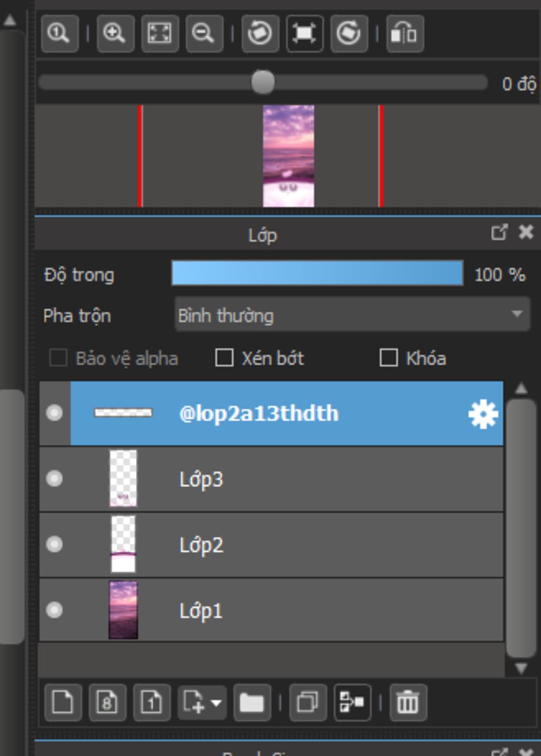The width and height of the screenshot is (541, 756).
Task: Select the Lớp2 layer
Action: coord(317,545)
